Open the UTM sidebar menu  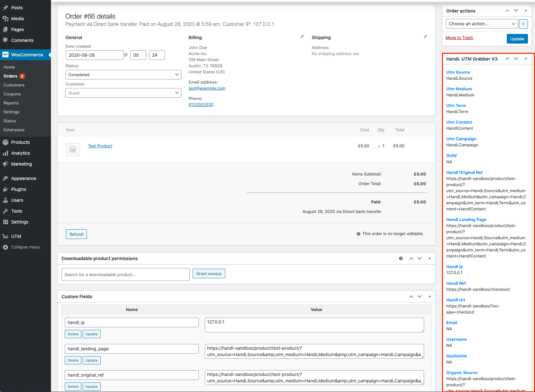pos(16,236)
